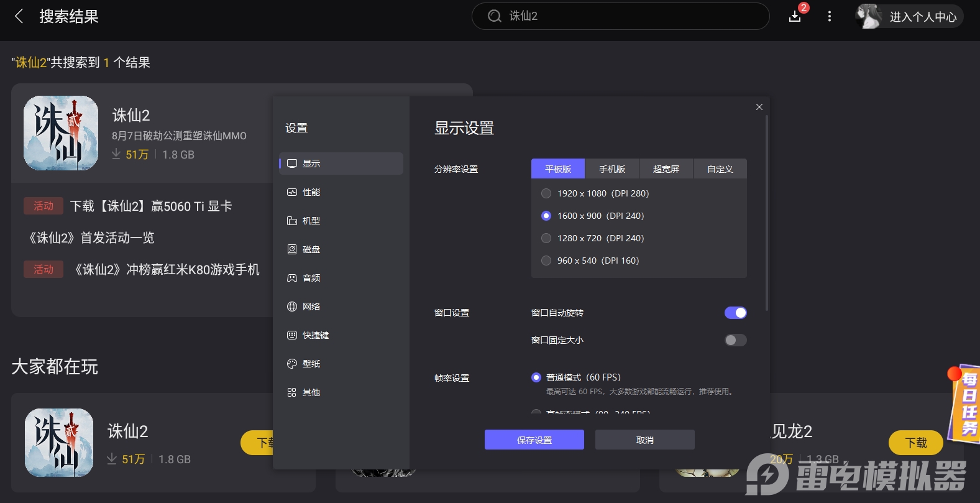Click the 分辨率设置 label
980x503 pixels.
pyautogui.click(x=456, y=169)
